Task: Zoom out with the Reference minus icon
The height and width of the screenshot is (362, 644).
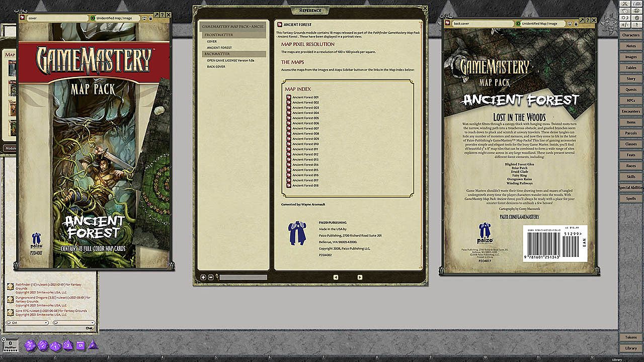Action: [211, 277]
